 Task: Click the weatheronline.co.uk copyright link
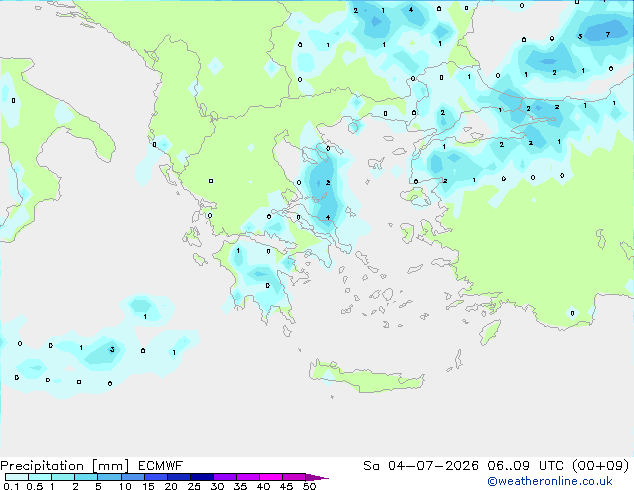click(x=550, y=481)
